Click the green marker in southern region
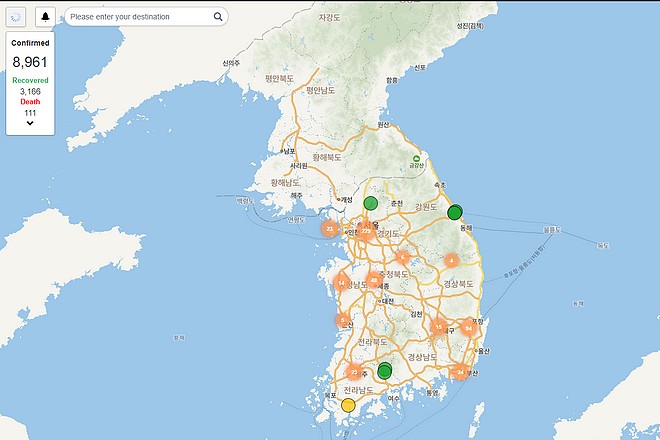Screen dimensions: 660x440 [384, 372]
